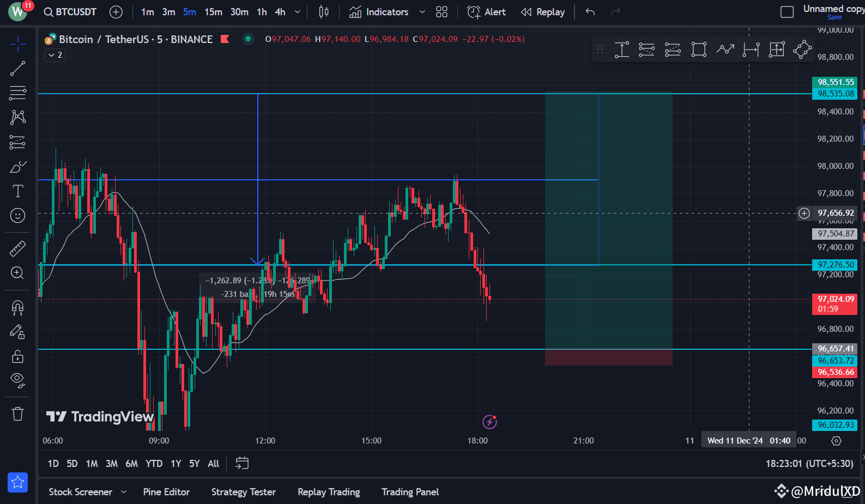Select the price range measurement tool
865x504 pixels.
(622, 50)
